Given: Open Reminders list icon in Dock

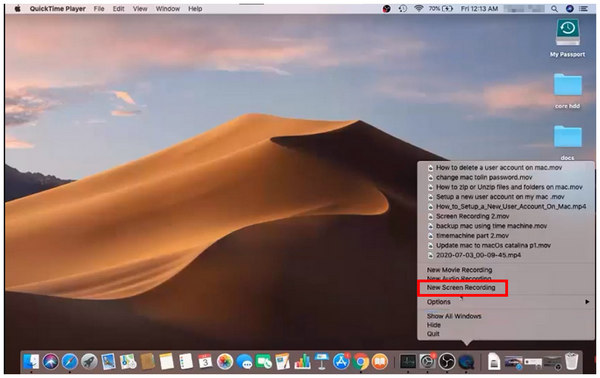Looking at the screenshot, I should 186,362.
